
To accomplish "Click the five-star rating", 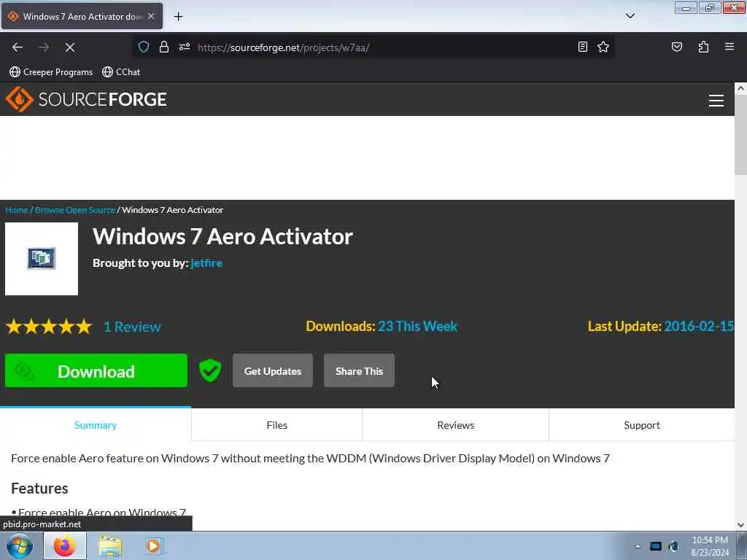I will (x=49, y=327).
